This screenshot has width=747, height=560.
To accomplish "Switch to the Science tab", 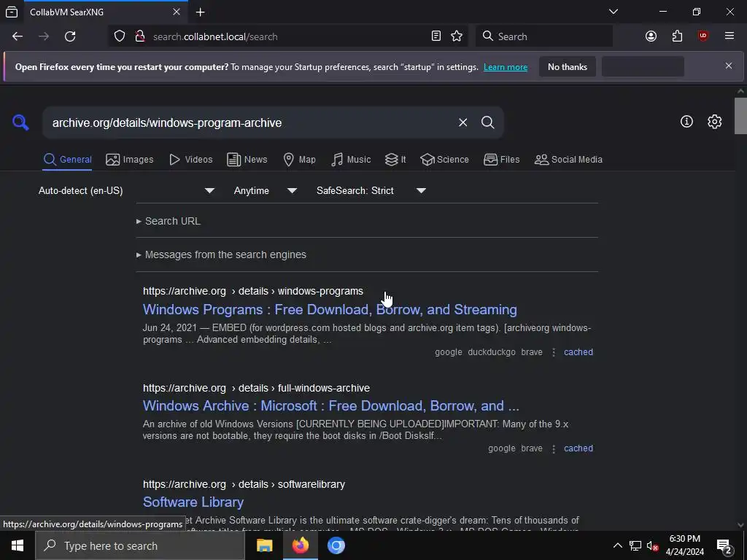I will coord(444,160).
